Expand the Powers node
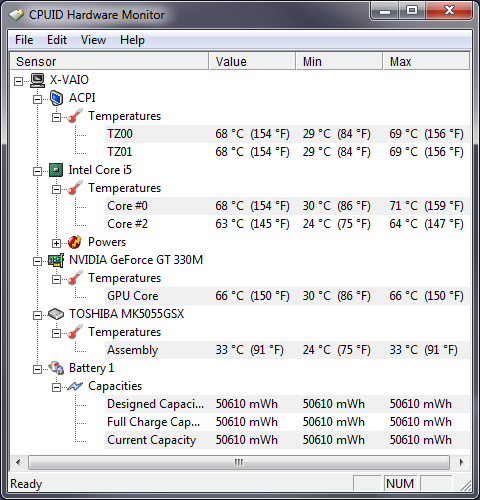This screenshot has width=480, height=500. point(56,243)
